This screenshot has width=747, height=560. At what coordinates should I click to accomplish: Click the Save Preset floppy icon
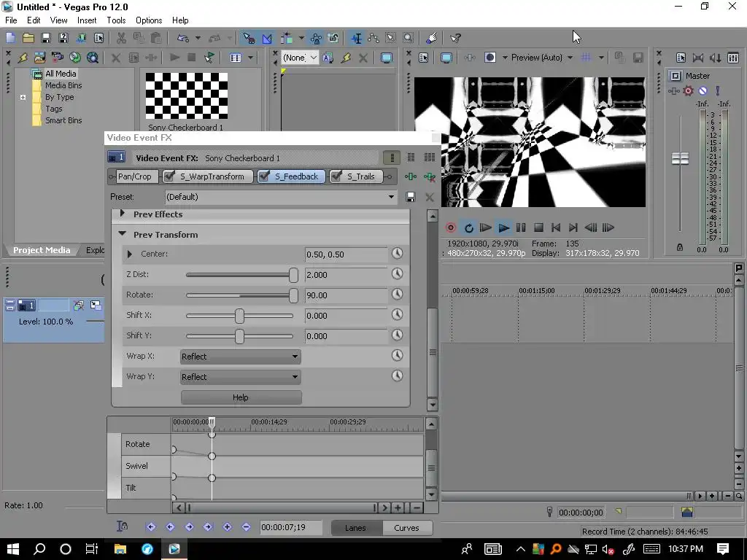pos(410,197)
